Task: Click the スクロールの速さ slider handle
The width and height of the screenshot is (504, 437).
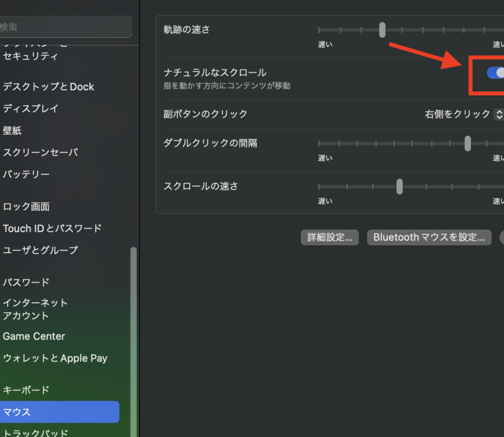Action: coord(399,187)
